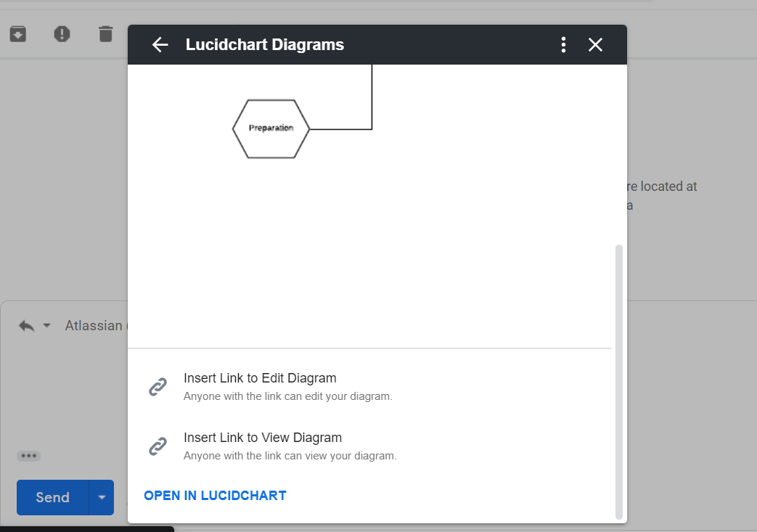
Task: Click the link icon beside Insert Link to View
Action: click(x=157, y=446)
